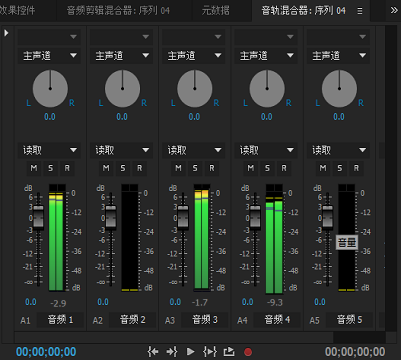The height and width of the screenshot is (360, 401).
Task: Click the red Record button
Action: coord(248,352)
